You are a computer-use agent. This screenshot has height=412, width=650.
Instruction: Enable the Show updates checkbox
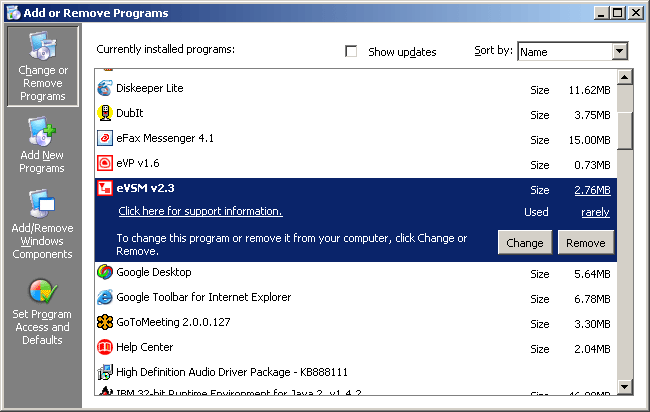351,51
